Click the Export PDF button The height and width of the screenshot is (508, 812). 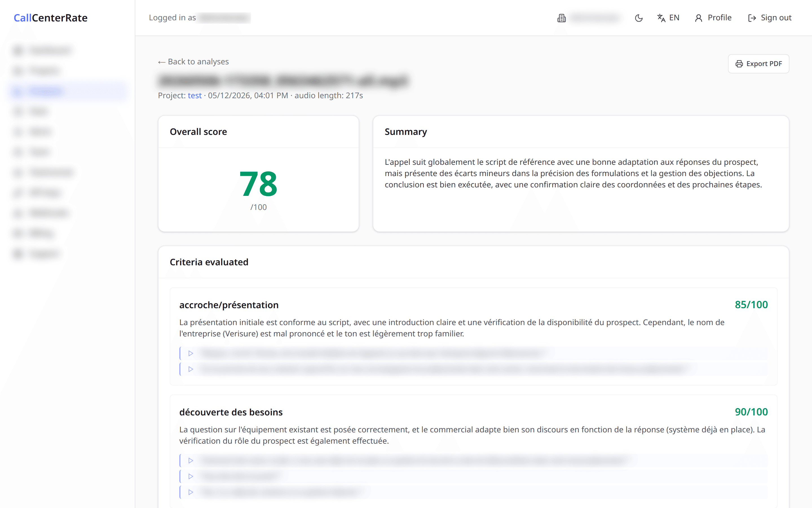click(x=758, y=64)
